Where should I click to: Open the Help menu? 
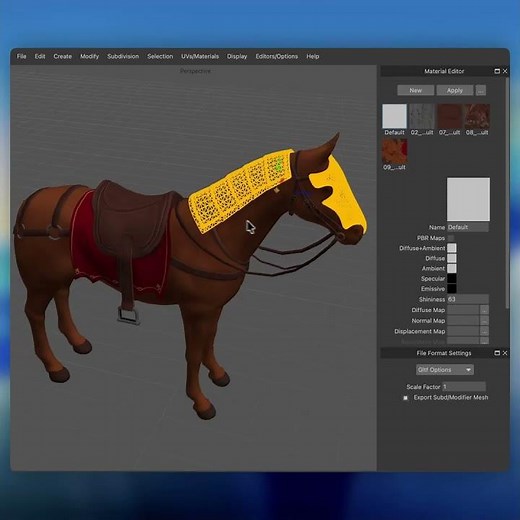(x=313, y=56)
